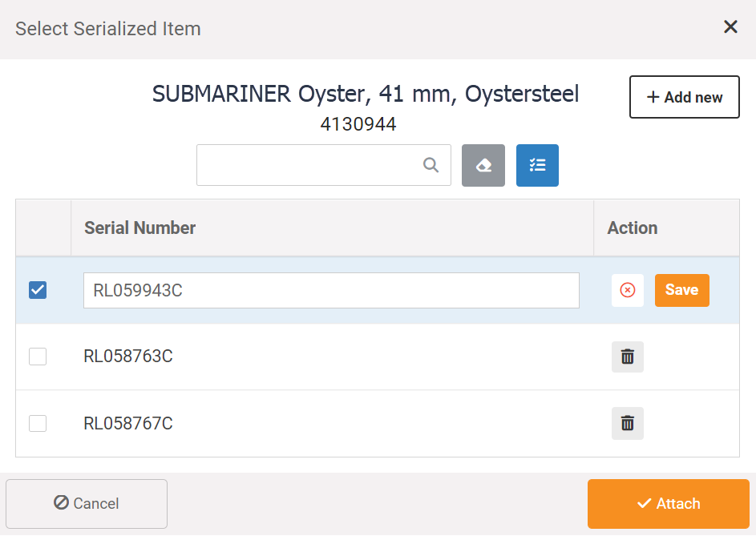The height and width of the screenshot is (536, 756).
Task: Check the RL058767C row checkbox
Action: [x=38, y=423]
